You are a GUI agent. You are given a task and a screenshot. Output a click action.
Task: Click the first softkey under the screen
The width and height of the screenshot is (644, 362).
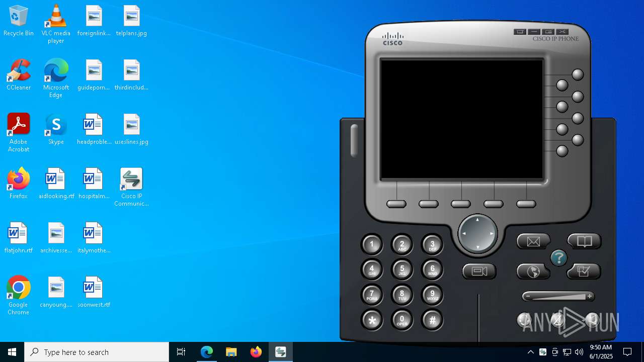pos(396,204)
